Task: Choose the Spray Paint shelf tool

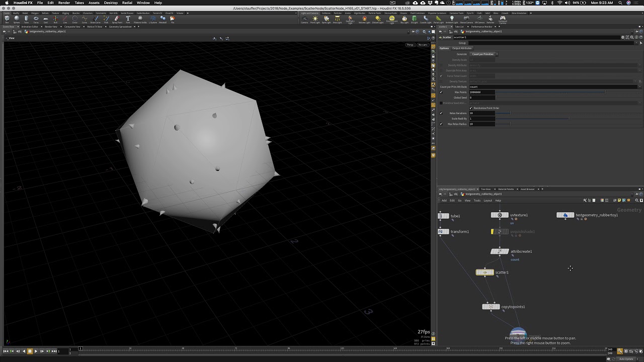Action: tap(117, 19)
